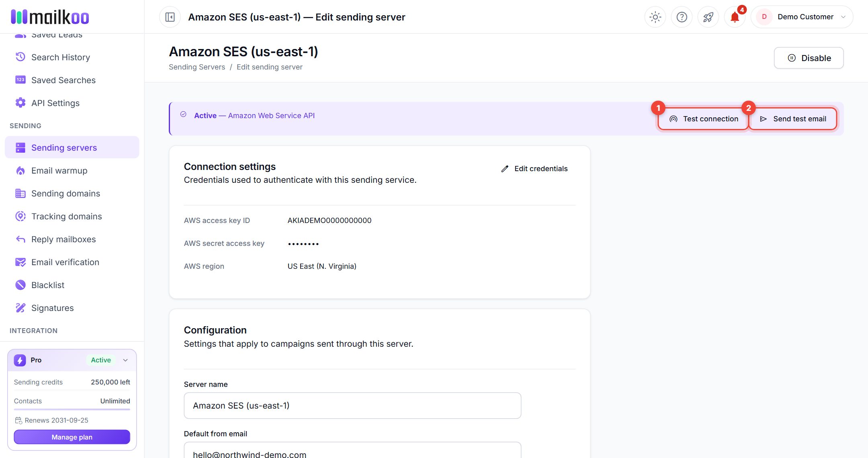The image size is (868, 458).
Task: Click the masked AWS secret access key
Action: tap(303, 244)
